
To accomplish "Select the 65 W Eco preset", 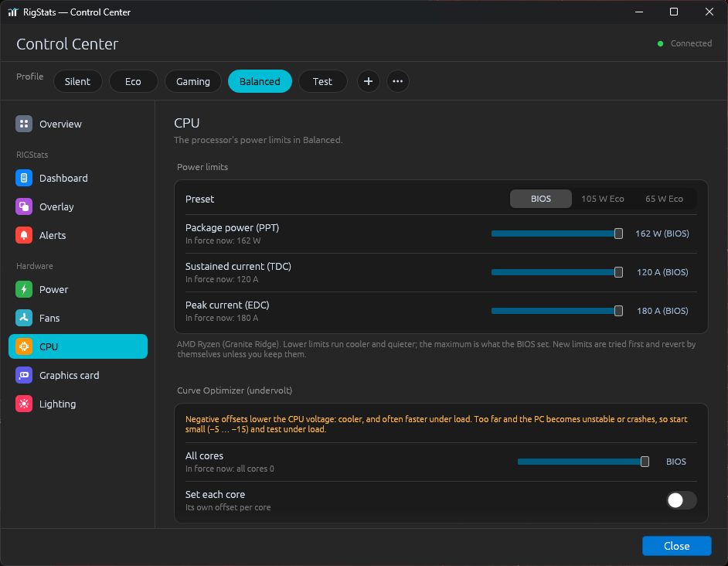I will (664, 199).
